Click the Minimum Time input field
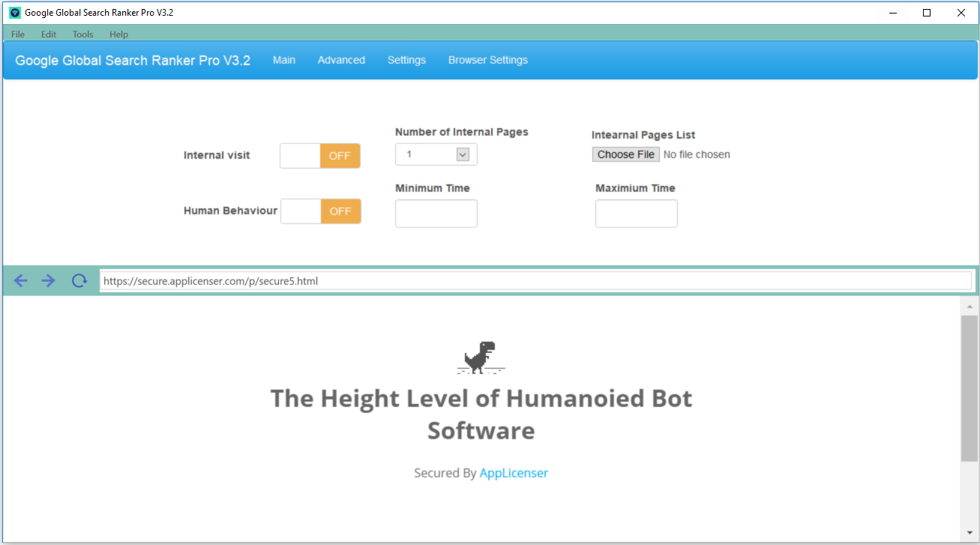980x545 pixels. 436,214
